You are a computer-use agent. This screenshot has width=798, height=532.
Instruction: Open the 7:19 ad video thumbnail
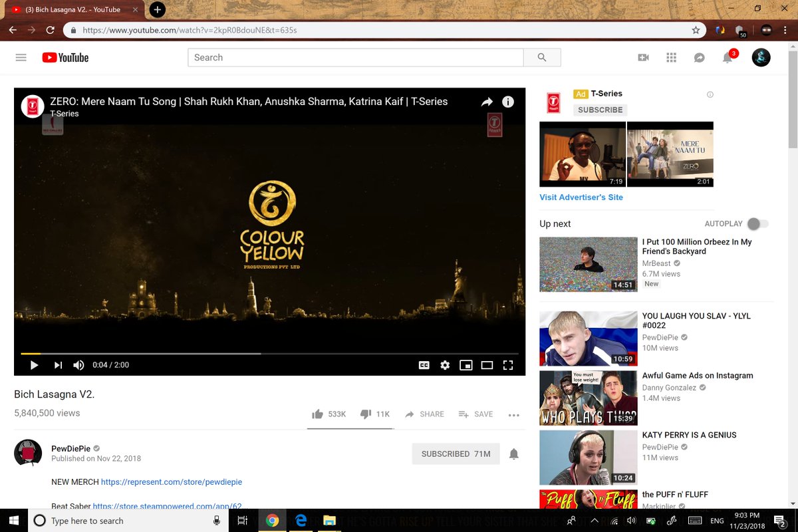point(583,154)
